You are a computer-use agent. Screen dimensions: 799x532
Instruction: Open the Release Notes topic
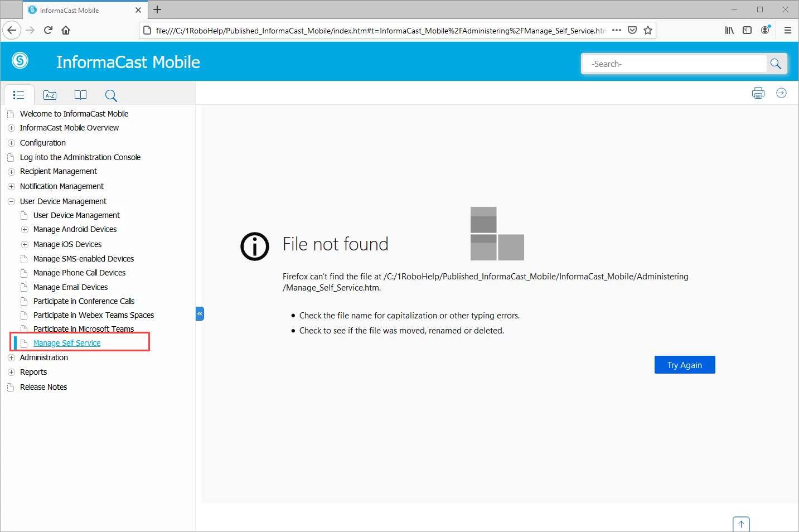(x=43, y=387)
